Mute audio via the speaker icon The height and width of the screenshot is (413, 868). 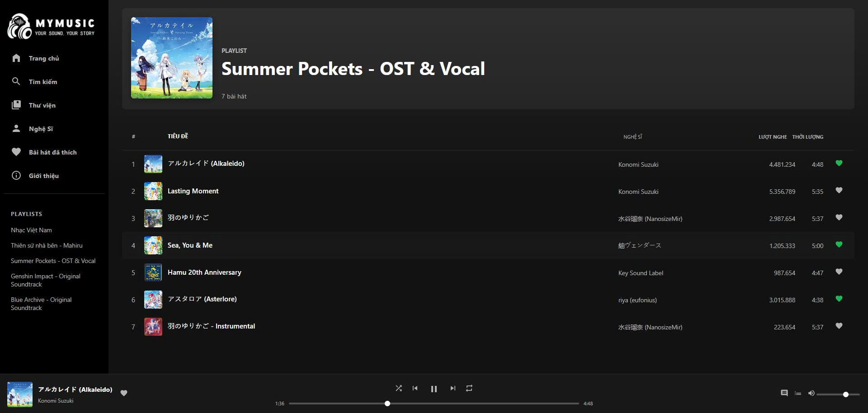pos(812,393)
